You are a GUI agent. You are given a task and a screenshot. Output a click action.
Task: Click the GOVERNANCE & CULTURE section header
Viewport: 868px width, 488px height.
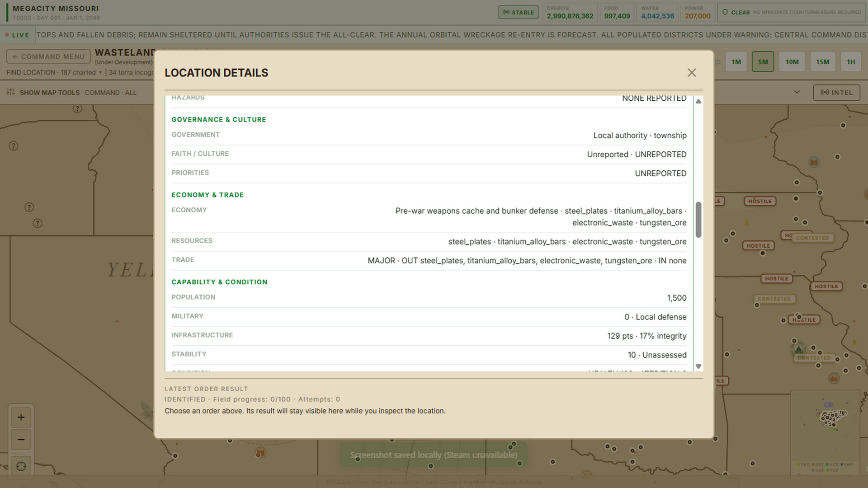pyautogui.click(x=219, y=119)
